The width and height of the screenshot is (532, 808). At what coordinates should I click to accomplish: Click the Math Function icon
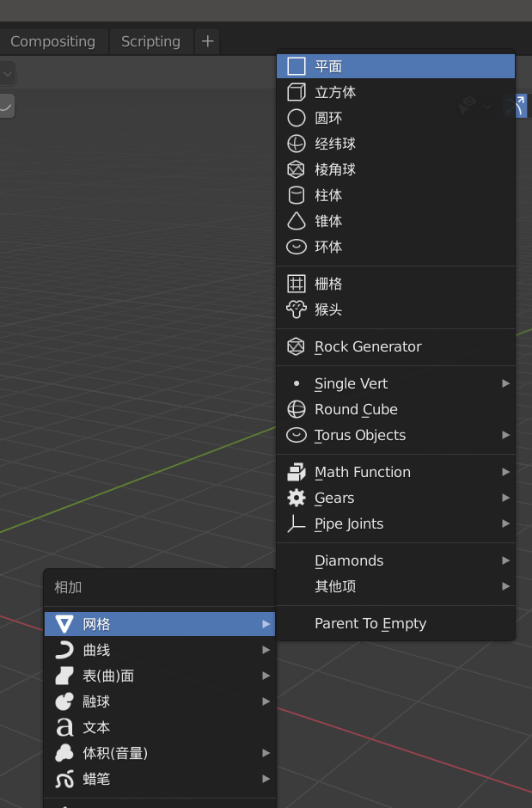point(297,473)
